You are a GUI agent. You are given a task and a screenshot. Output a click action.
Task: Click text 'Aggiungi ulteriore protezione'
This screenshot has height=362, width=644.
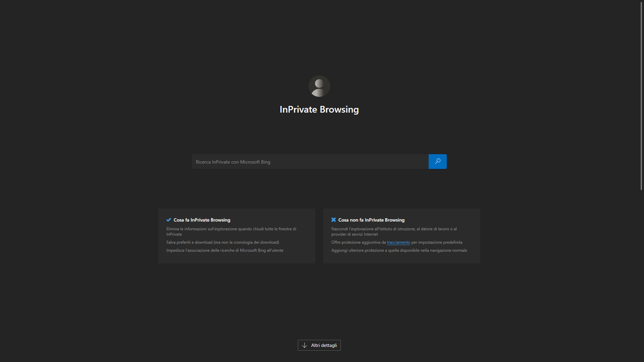pyautogui.click(x=358, y=250)
